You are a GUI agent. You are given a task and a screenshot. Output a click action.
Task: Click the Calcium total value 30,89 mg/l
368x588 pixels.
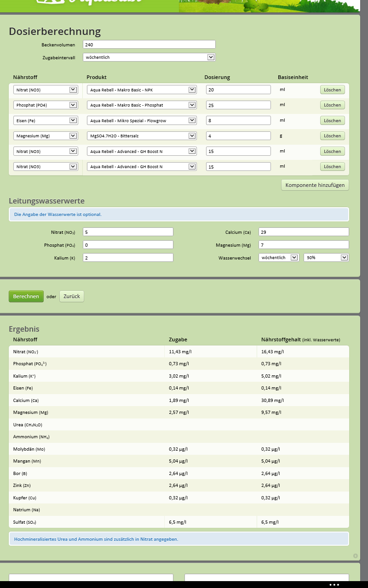(273, 401)
